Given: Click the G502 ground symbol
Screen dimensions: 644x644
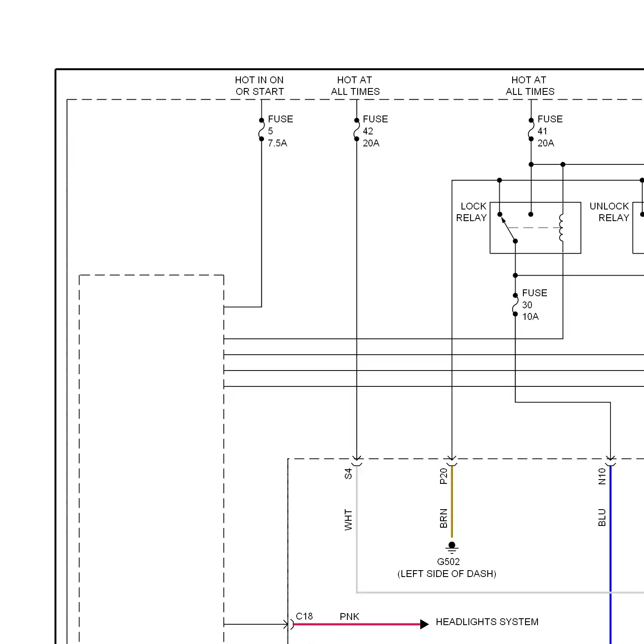Looking at the screenshot, I should (452, 547).
